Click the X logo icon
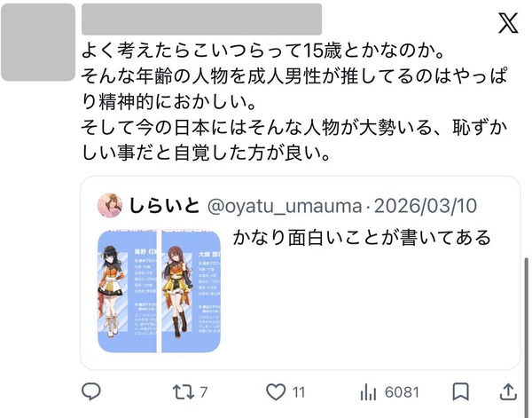Image resolution: width=532 pixels, height=418 pixels. [508, 23]
